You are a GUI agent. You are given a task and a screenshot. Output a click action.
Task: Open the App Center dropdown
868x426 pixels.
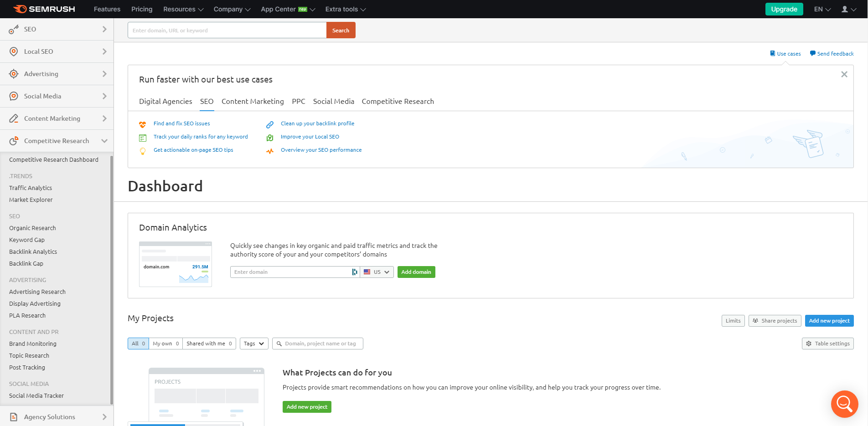288,9
